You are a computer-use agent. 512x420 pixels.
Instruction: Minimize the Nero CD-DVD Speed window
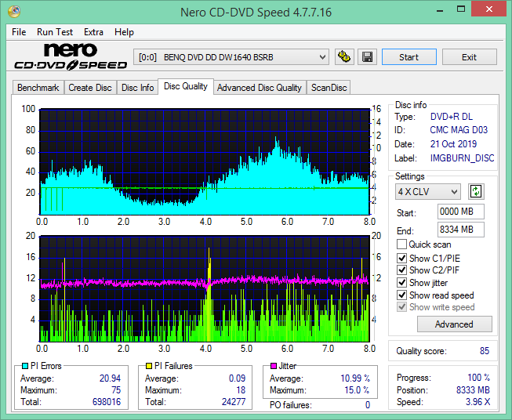[x=440, y=9]
